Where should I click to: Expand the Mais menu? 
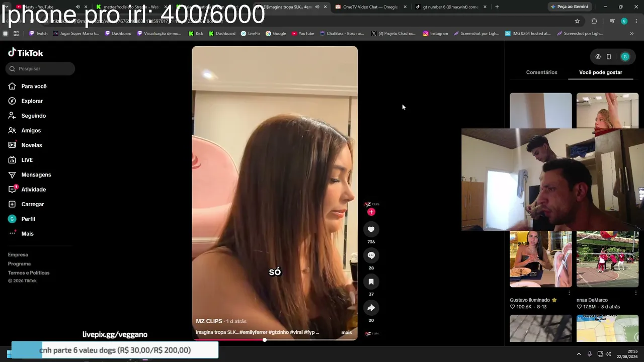coord(27,234)
